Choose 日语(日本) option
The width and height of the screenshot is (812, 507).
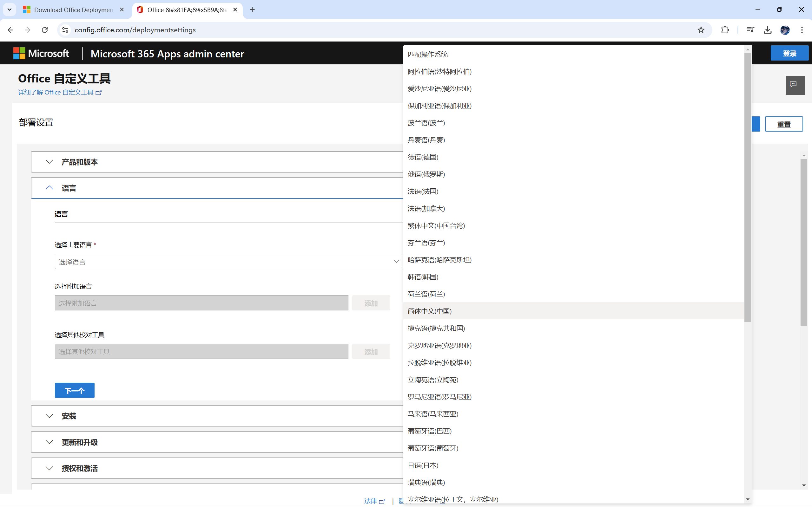pyautogui.click(x=573, y=465)
